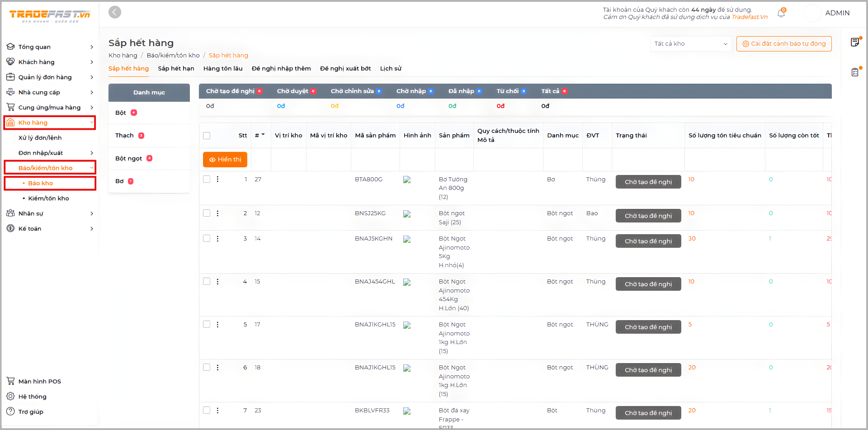The height and width of the screenshot is (430, 868).
Task: Open three-dot menu for row 1
Action: 217,179
